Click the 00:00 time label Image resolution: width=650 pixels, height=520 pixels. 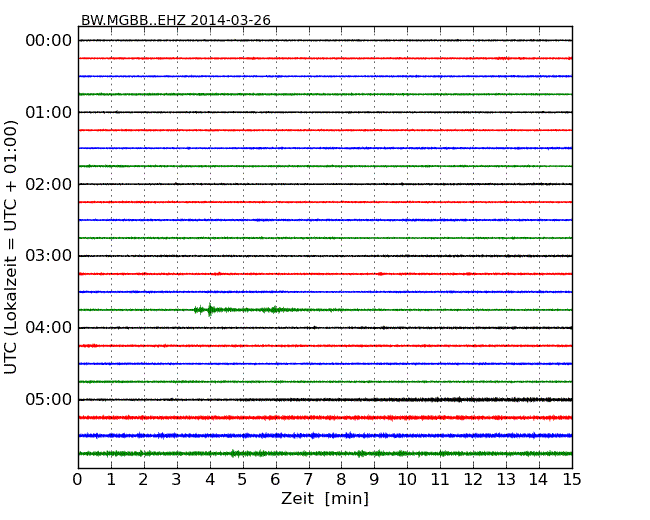49,41
